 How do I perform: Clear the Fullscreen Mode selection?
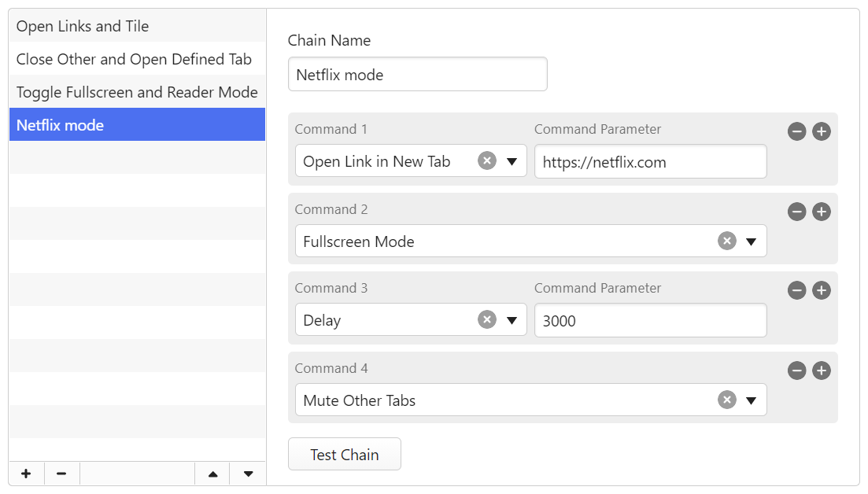727,241
